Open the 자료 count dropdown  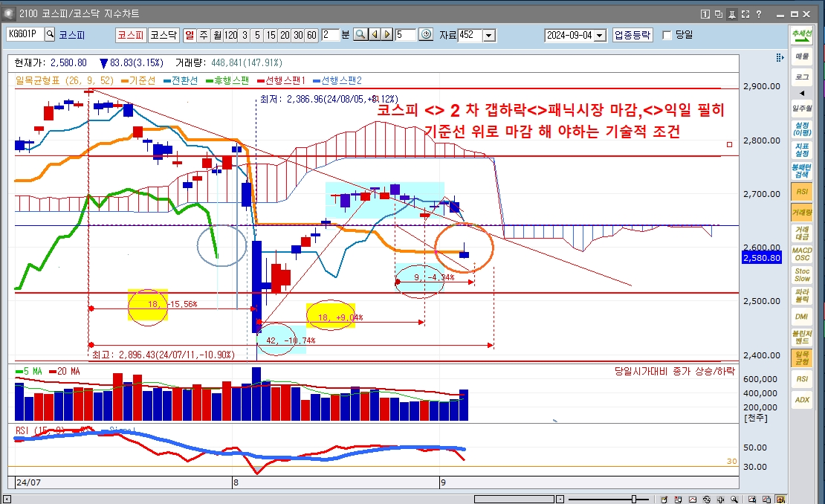(x=488, y=35)
